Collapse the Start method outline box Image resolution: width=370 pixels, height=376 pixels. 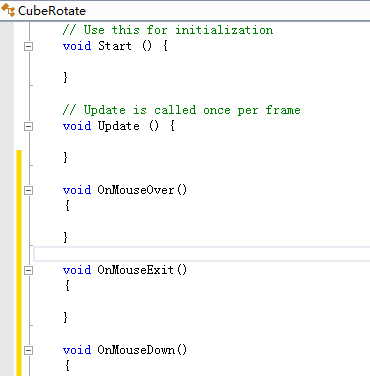coord(29,46)
